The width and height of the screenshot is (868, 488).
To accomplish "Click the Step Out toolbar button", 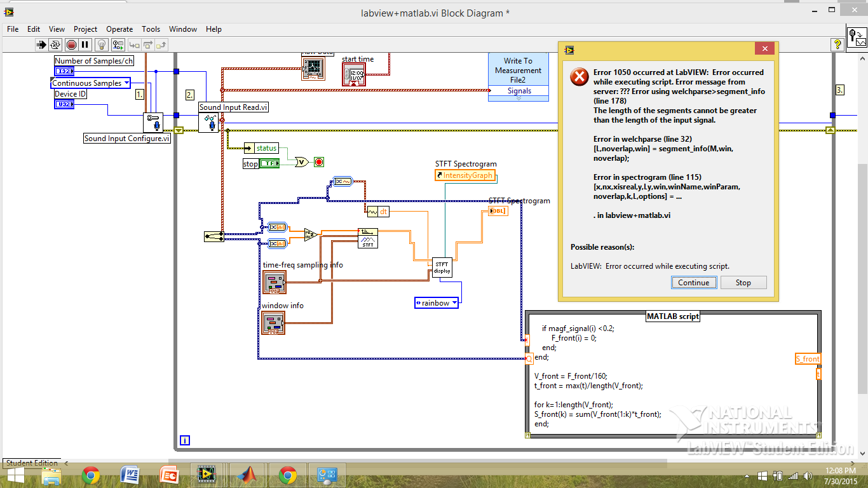I will coord(161,44).
